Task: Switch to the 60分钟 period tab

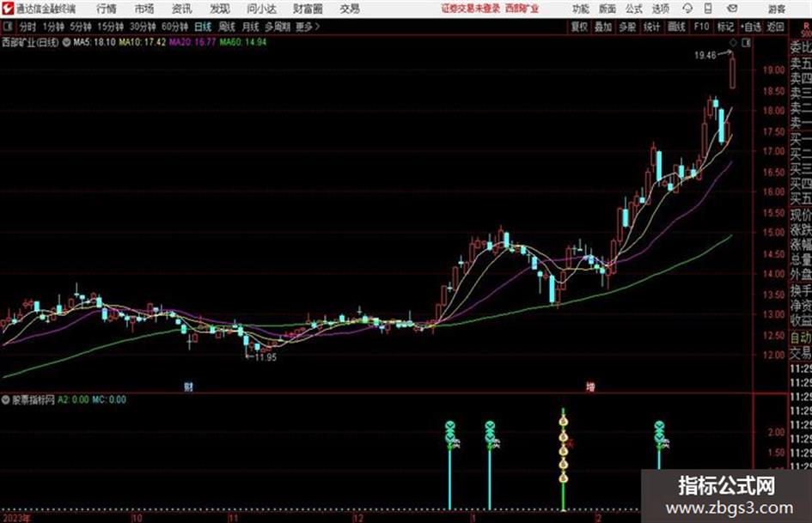Action: (x=174, y=27)
